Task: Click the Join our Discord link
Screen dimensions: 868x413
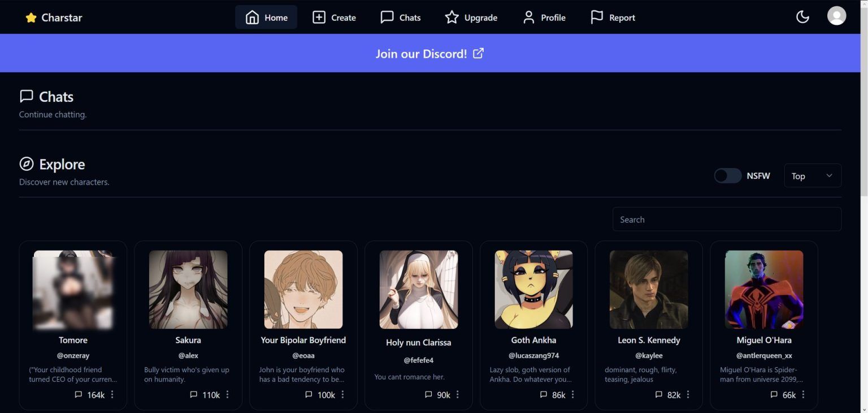Action: [429, 53]
